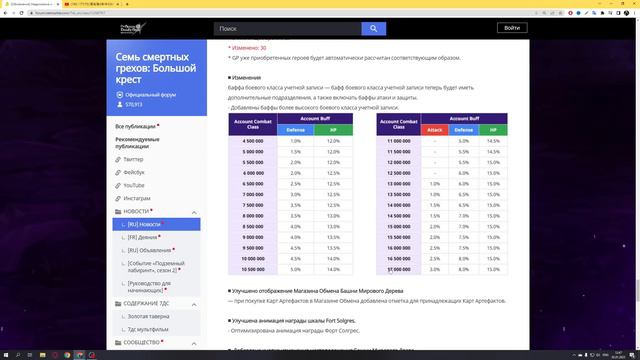Viewport: 640px width, 360px height.
Task: Open Все публикации in the sidebar
Action: pyautogui.click(x=137, y=127)
